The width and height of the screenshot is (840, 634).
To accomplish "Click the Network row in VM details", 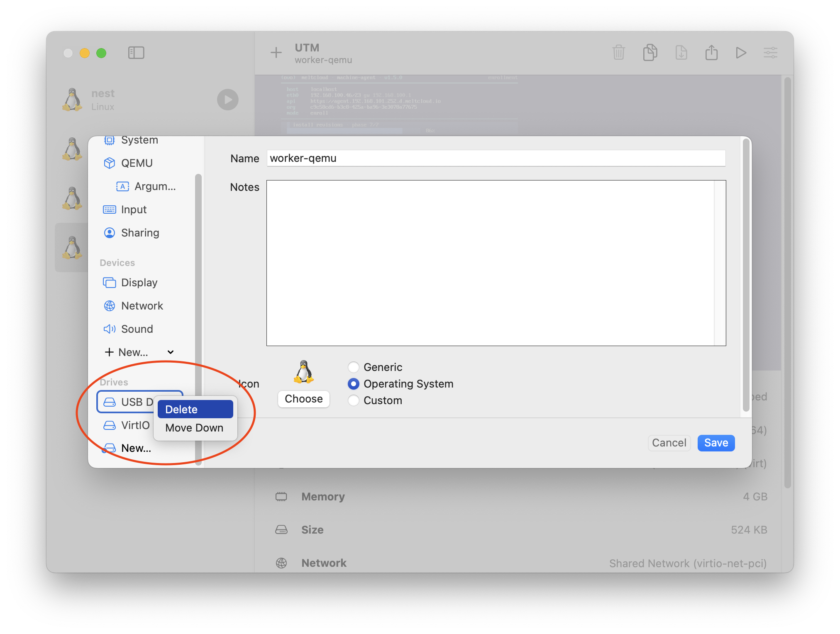I will pyautogui.click(x=521, y=563).
